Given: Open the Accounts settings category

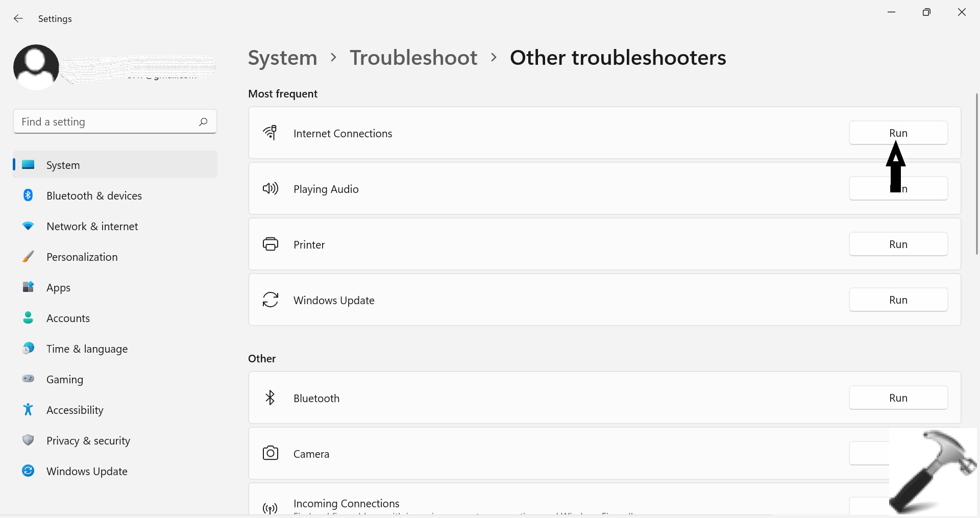Looking at the screenshot, I should coord(68,318).
